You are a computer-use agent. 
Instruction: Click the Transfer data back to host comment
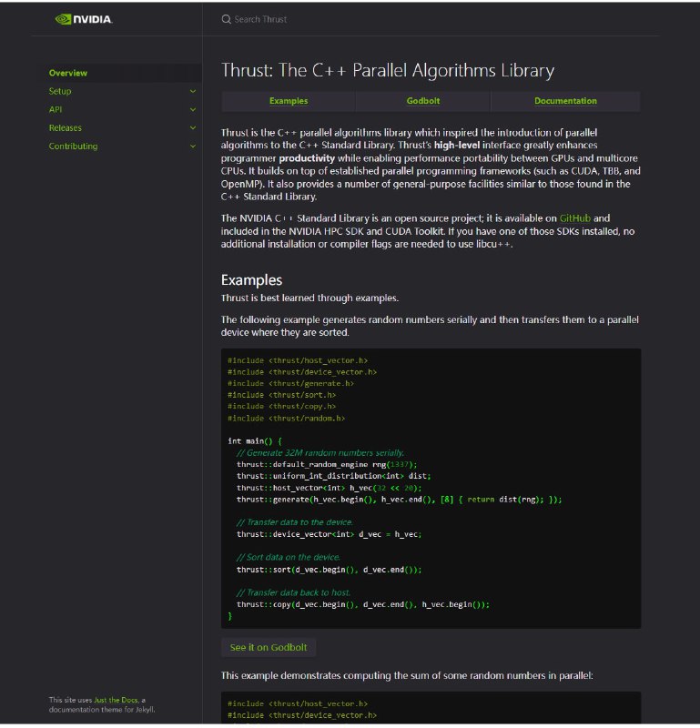293,592
